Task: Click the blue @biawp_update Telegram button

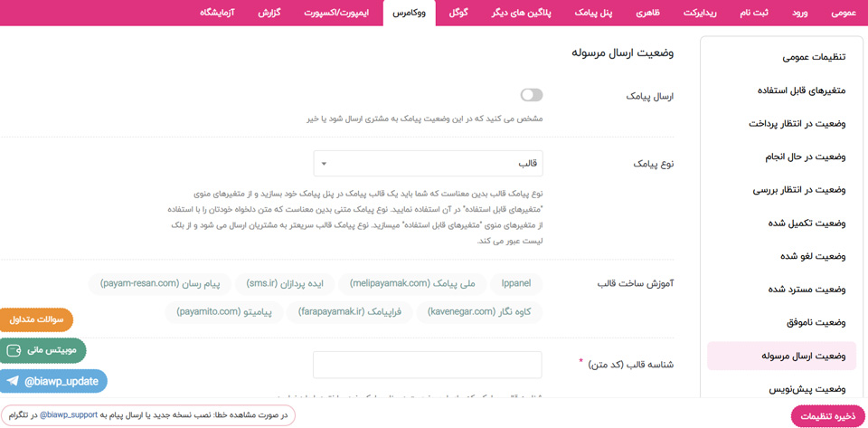Action: (x=53, y=382)
